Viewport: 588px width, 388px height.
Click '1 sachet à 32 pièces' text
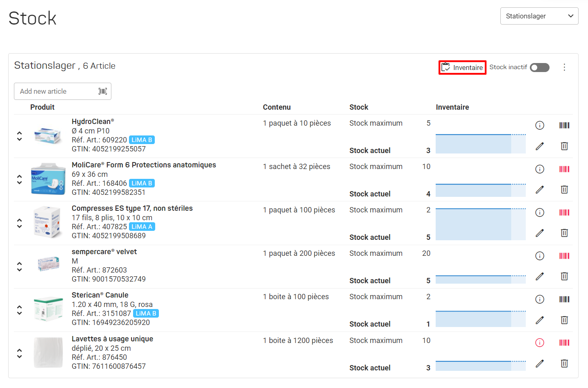(296, 167)
